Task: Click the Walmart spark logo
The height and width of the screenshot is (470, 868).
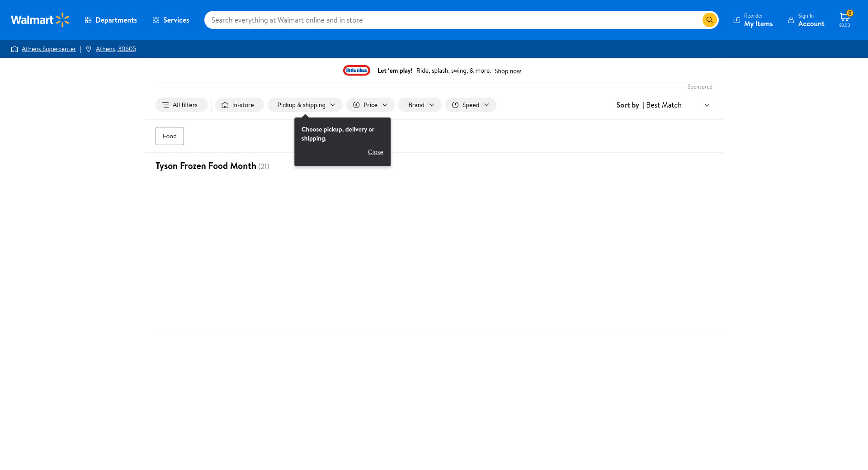Action: [x=62, y=20]
